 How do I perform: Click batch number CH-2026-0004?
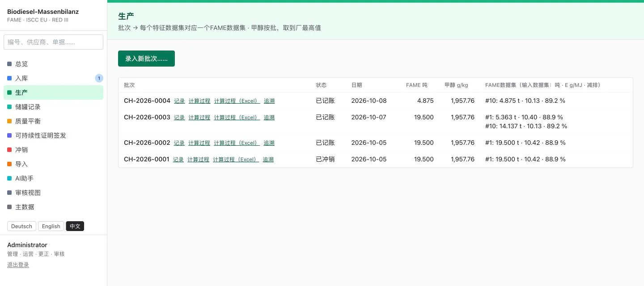pos(147,101)
